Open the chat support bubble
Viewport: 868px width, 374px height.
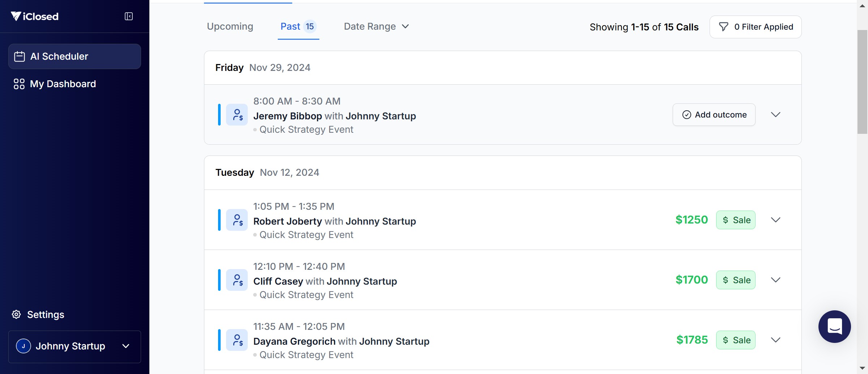click(834, 326)
